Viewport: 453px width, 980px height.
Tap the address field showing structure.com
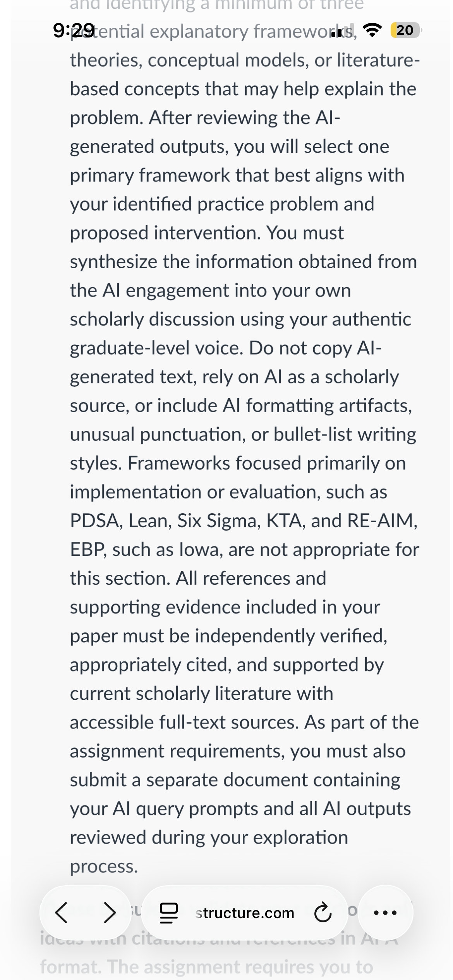click(x=245, y=913)
